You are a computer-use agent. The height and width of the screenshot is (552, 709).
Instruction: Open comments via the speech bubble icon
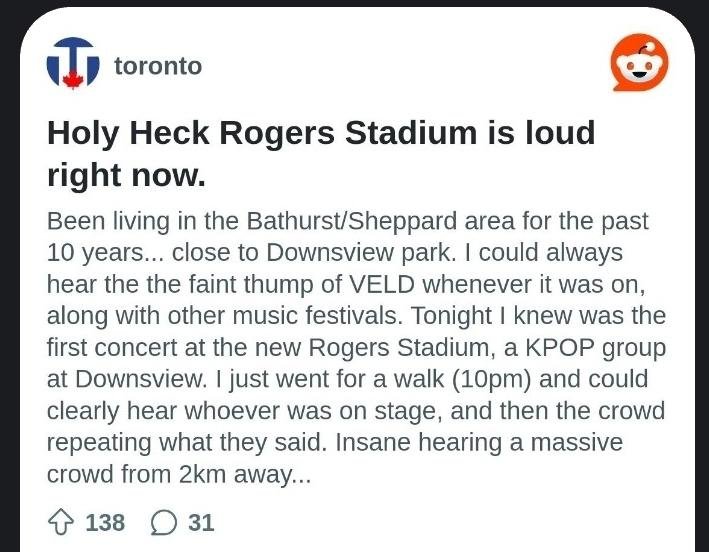pyautogui.click(x=163, y=523)
